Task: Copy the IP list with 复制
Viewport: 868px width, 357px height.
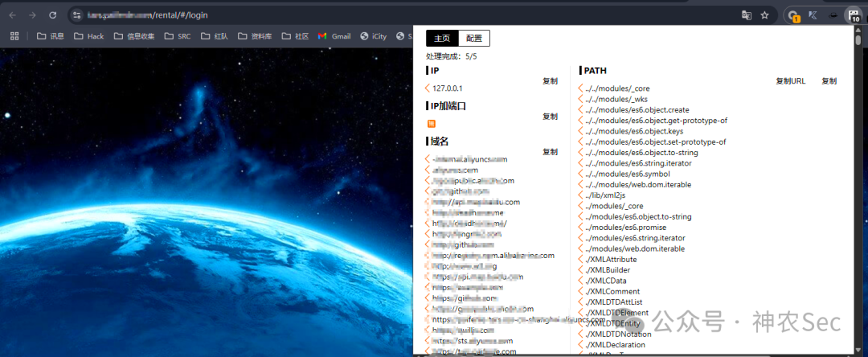Action: coord(551,81)
